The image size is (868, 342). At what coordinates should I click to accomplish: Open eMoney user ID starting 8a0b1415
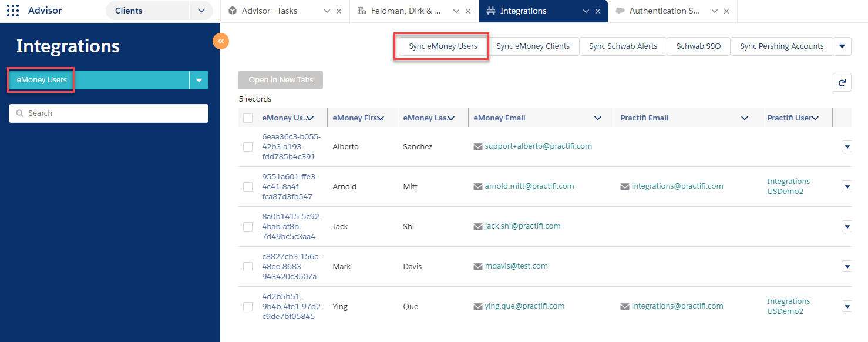click(291, 227)
